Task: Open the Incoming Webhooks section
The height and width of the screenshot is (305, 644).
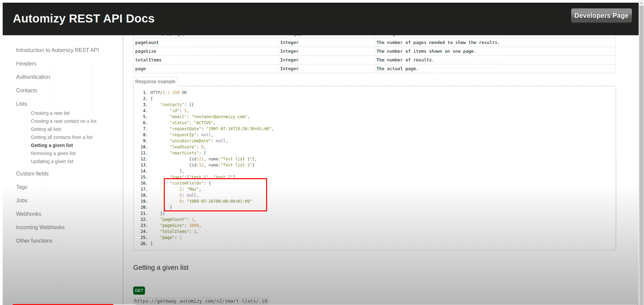Action: [x=40, y=227]
